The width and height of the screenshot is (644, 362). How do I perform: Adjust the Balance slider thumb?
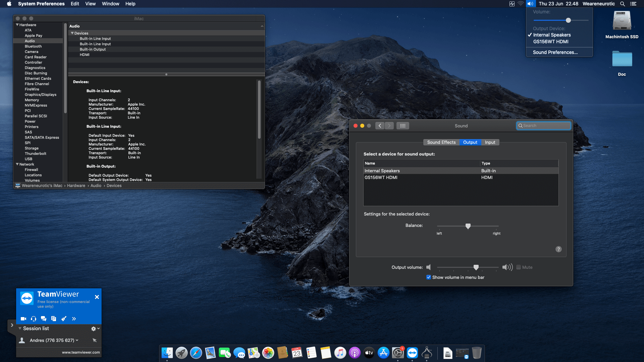tap(468, 226)
